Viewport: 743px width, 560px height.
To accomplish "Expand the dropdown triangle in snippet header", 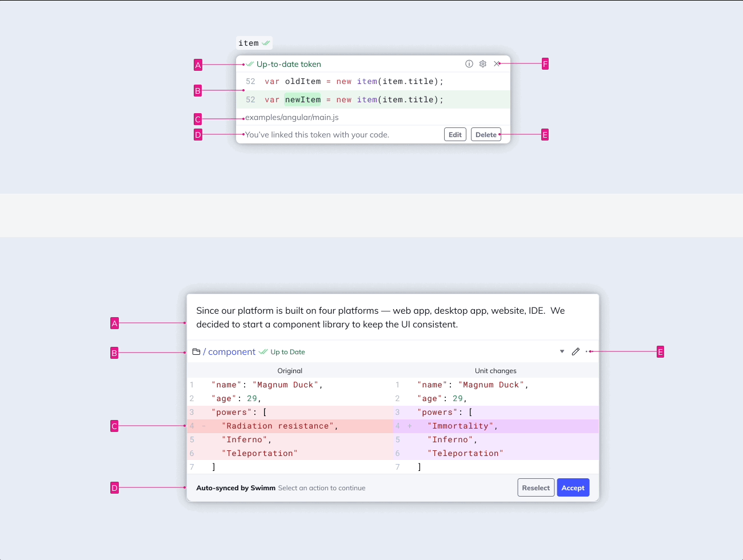I will pos(562,351).
